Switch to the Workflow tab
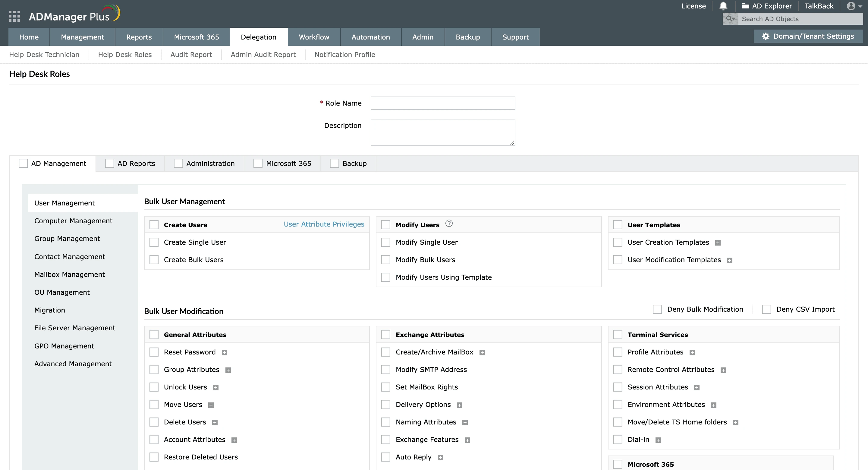 [314, 37]
